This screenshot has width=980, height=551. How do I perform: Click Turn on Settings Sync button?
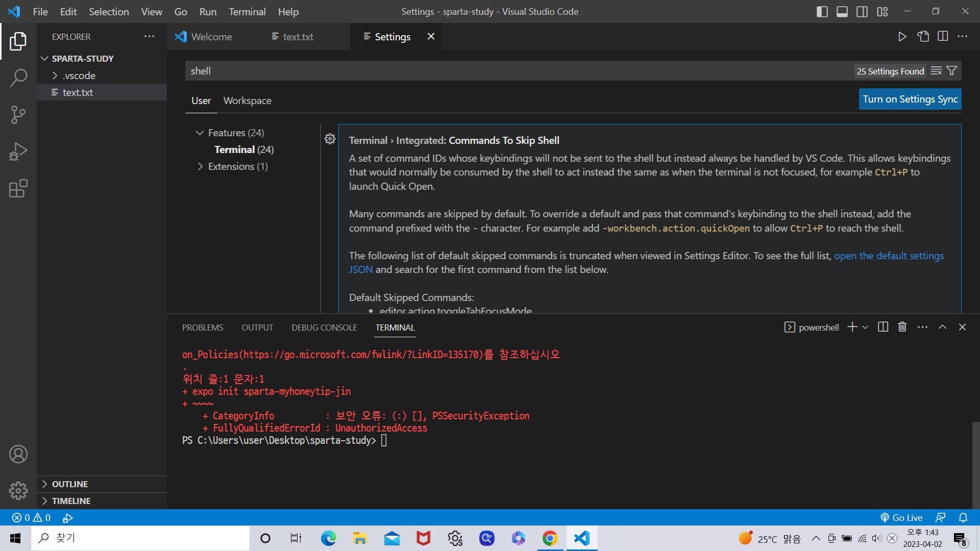pyautogui.click(x=910, y=99)
